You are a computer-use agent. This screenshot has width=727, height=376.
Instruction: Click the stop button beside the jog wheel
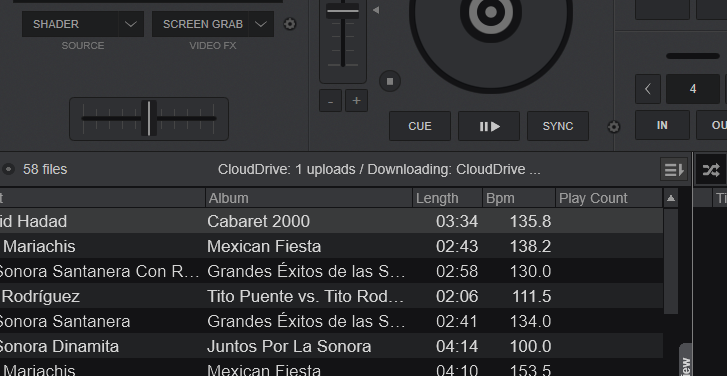click(x=390, y=82)
